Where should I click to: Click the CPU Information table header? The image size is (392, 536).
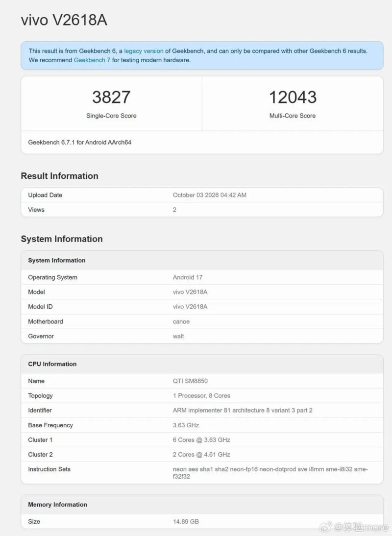coord(52,364)
